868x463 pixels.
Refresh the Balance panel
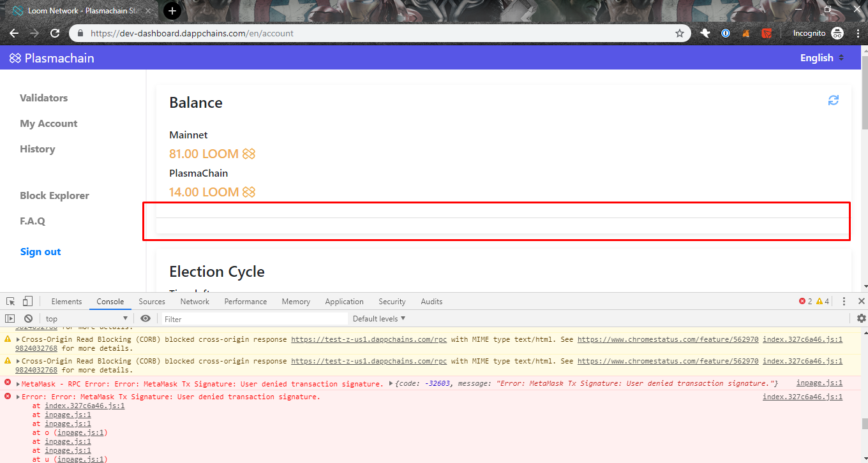pyautogui.click(x=833, y=100)
